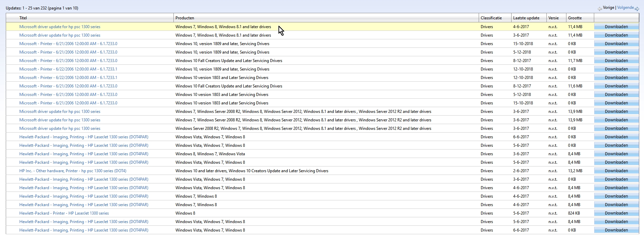Screen dimensions: 644x239
Task: Sort by the Laatste update column header
Action: click(526, 18)
